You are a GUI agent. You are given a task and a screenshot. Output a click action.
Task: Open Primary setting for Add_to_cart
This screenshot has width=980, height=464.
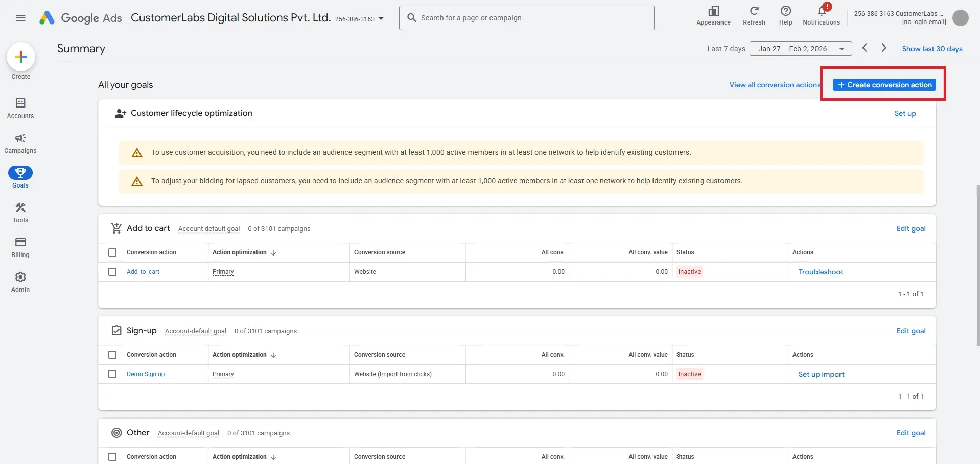coord(223,272)
